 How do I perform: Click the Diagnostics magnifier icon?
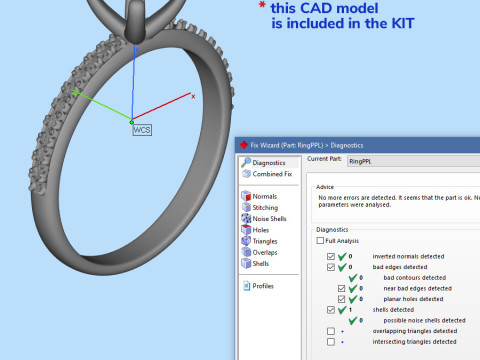246,162
